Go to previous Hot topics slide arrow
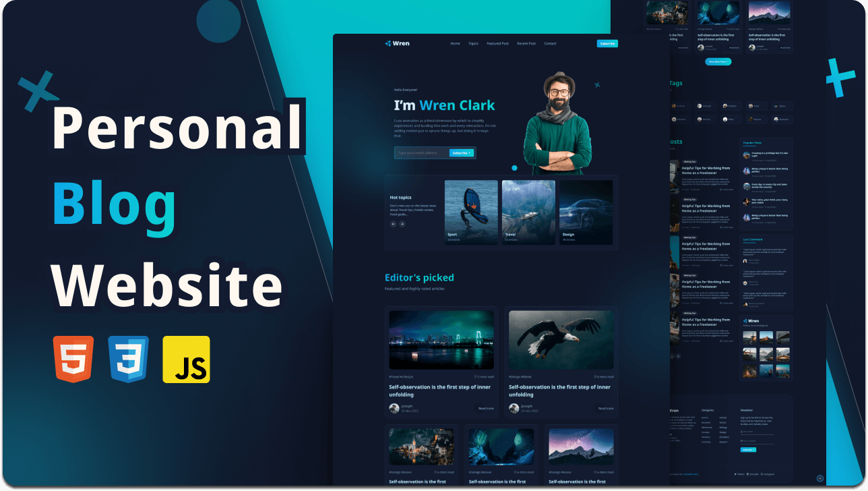 pos(394,224)
